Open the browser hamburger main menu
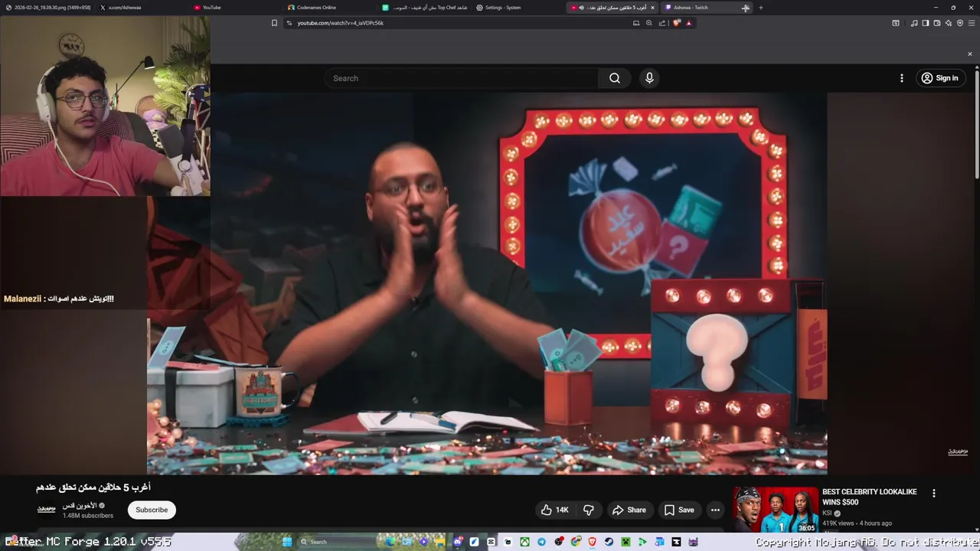980x551 pixels. pos(972,23)
